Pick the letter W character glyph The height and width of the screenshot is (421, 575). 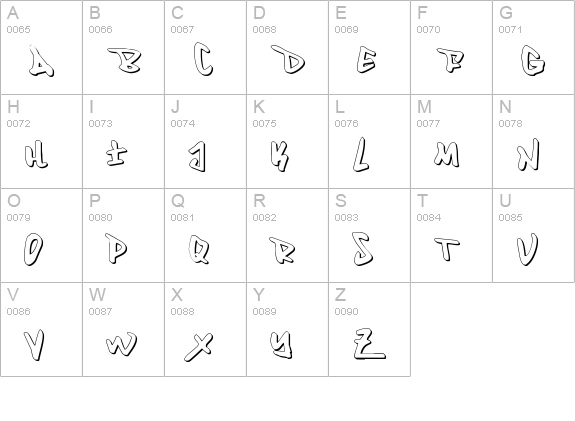click(x=123, y=329)
